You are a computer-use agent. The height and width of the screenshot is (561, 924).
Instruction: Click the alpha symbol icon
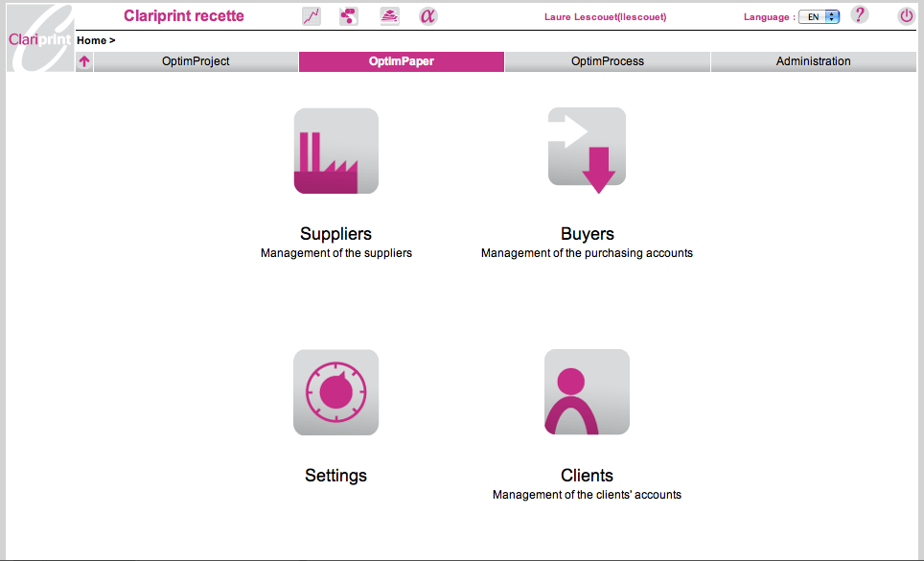pyautogui.click(x=427, y=16)
